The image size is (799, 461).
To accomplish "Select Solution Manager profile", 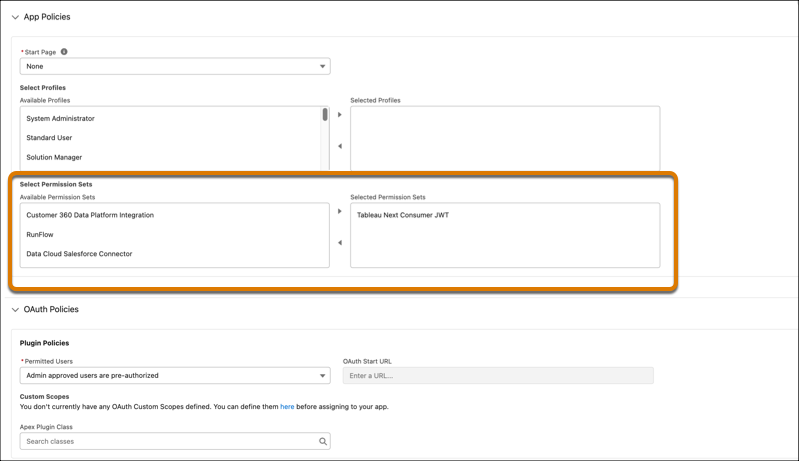I will (x=54, y=157).
